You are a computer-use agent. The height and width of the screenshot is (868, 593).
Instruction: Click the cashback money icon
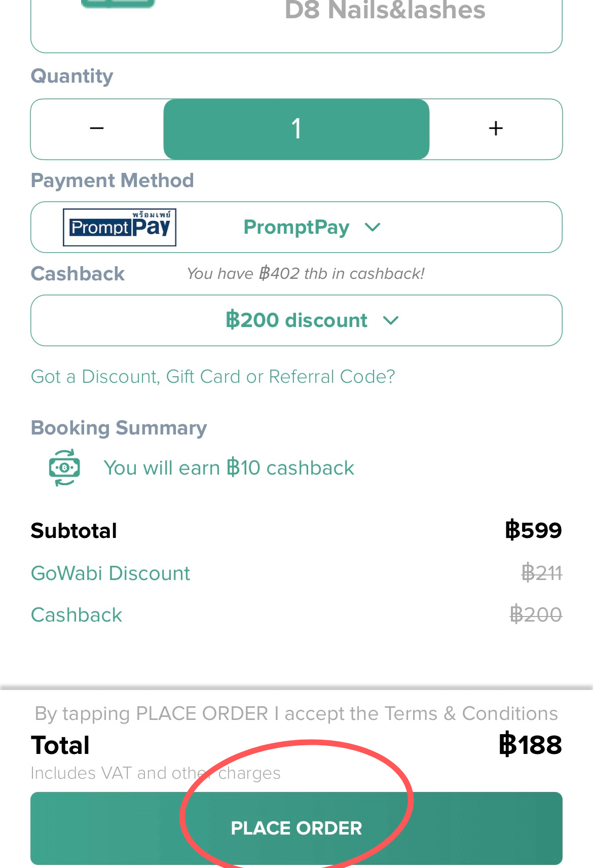click(x=64, y=467)
